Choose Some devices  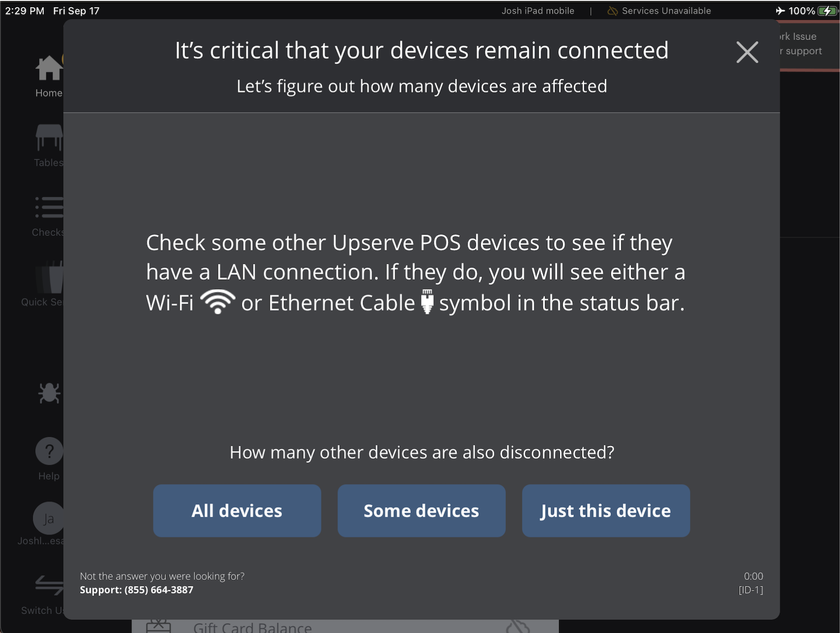tap(421, 511)
